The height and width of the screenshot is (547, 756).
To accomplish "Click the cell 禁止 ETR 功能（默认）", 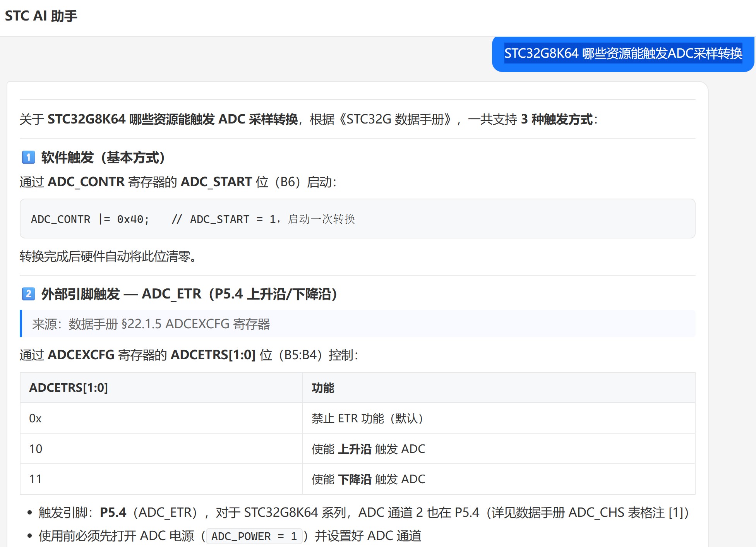I will [499, 418].
